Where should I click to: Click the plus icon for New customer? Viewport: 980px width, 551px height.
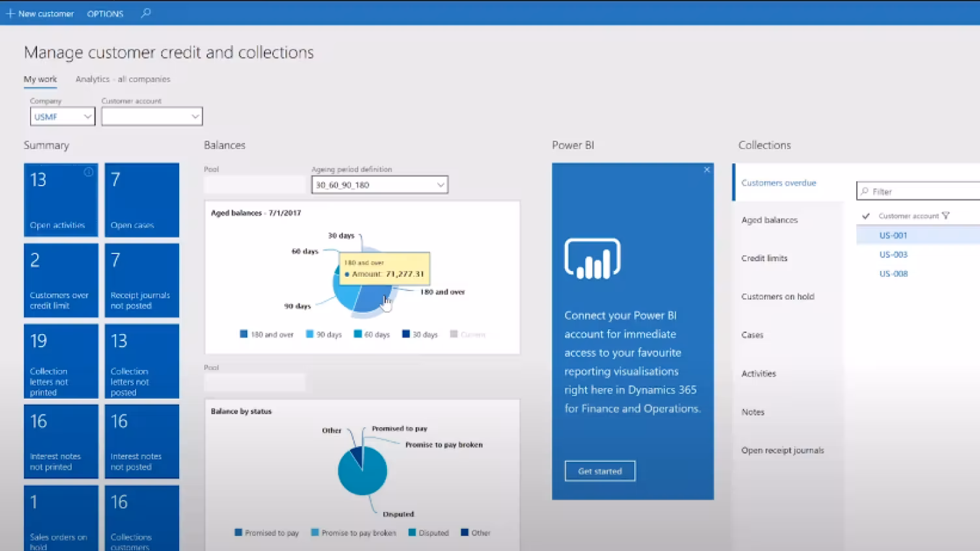tap(10, 14)
